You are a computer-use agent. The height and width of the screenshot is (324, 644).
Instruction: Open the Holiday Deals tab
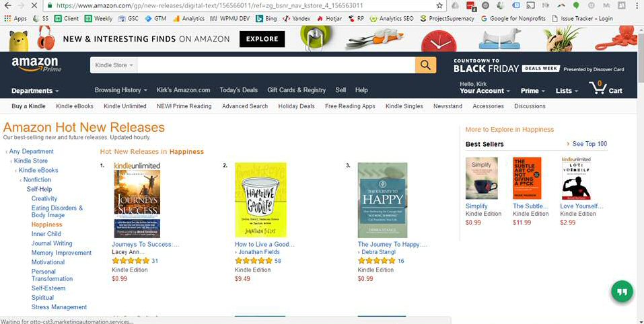(296, 106)
